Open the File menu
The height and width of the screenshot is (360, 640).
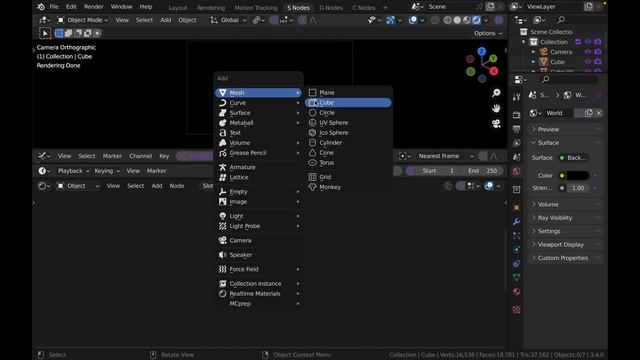[x=54, y=7]
